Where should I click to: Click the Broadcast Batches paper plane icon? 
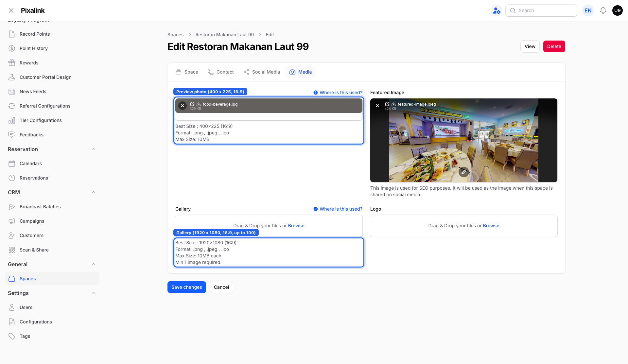click(x=12, y=207)
